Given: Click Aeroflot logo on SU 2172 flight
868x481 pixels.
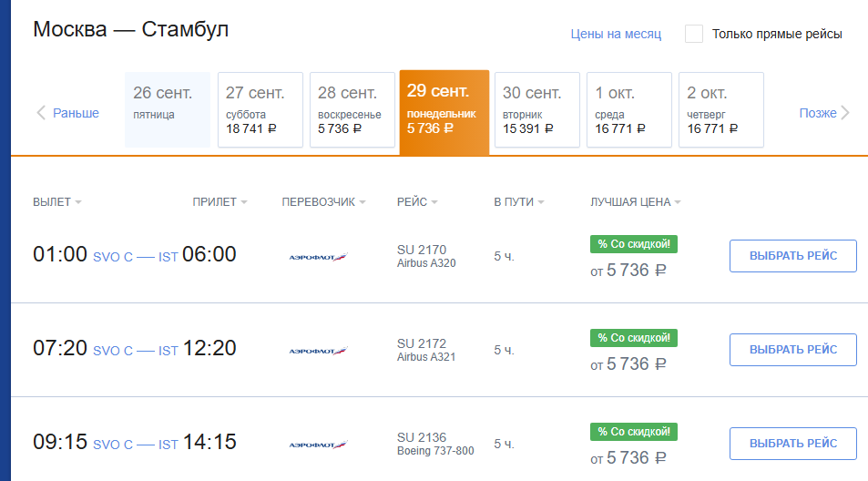Looking at the screenshot, I should point(318,351).
